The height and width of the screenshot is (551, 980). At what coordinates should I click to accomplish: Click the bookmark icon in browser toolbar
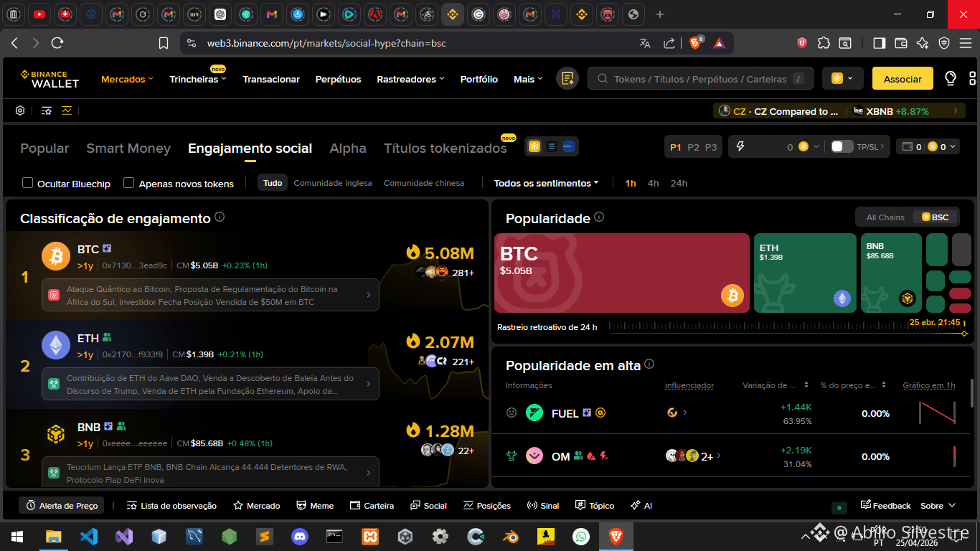[164, 43]
